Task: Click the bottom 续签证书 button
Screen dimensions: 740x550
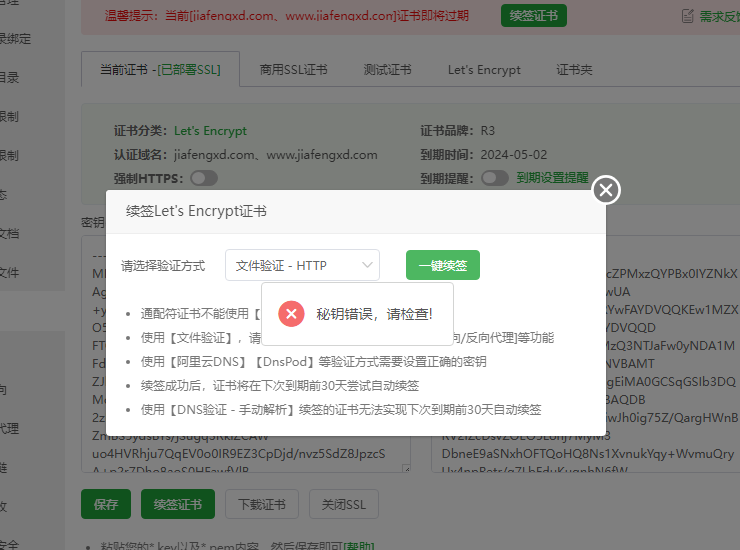Action: click(x=178, y=504)
